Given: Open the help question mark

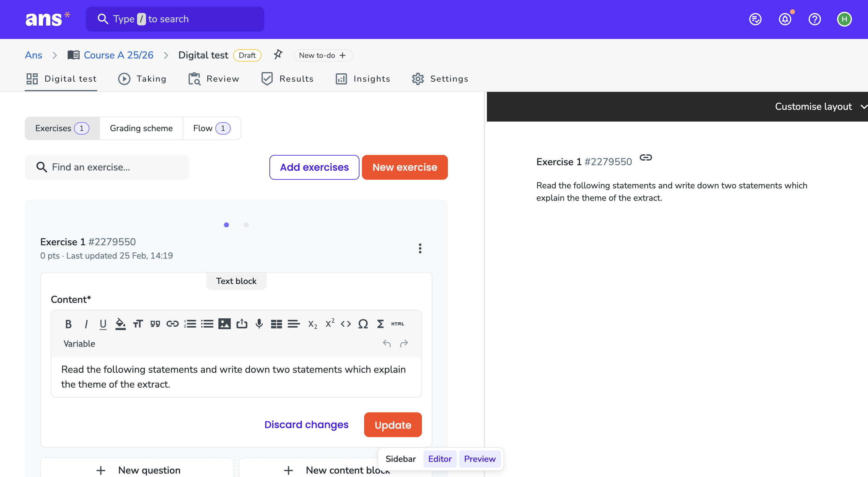Looking at the screenshot, I should (x=815, y=19).
